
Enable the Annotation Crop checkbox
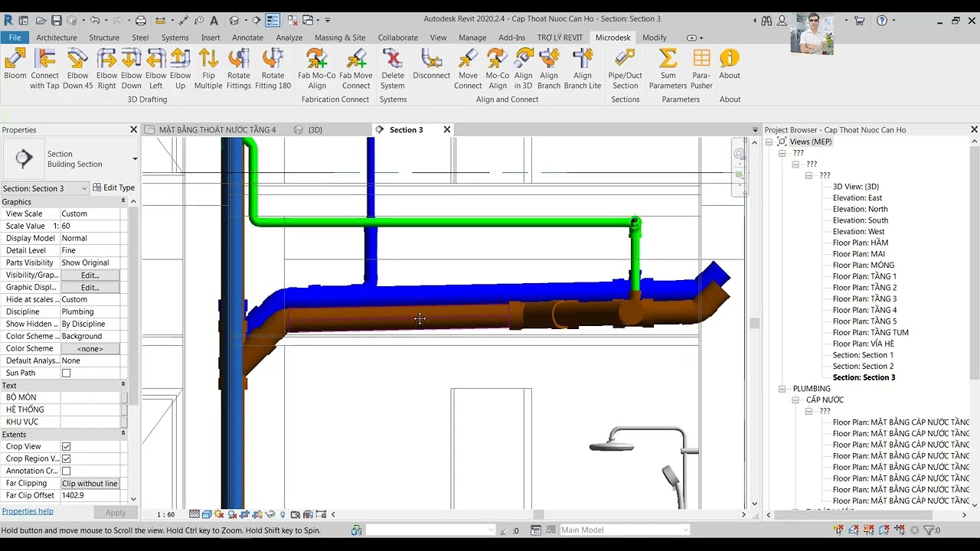click(66, 471)
